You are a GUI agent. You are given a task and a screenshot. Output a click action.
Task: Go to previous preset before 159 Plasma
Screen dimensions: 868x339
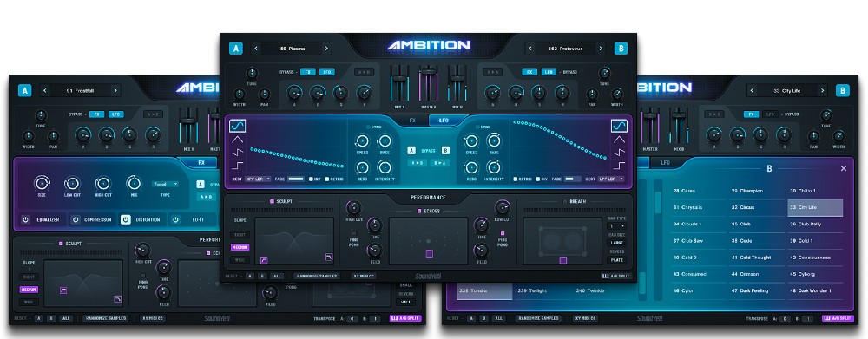pos(256,48)
